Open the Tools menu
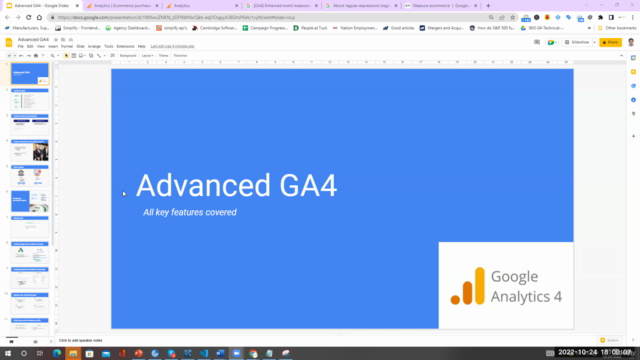The image size is (640, 360). (108, 47)
